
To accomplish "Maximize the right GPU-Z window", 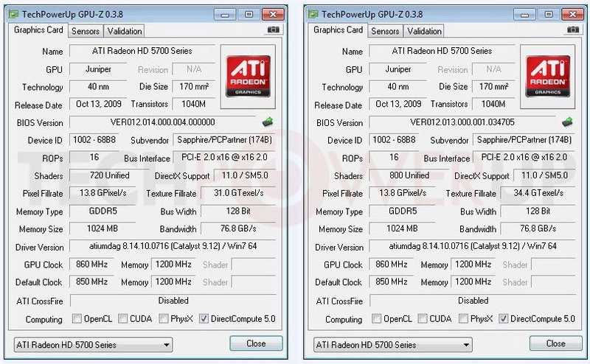I will (x=549, y=15).
